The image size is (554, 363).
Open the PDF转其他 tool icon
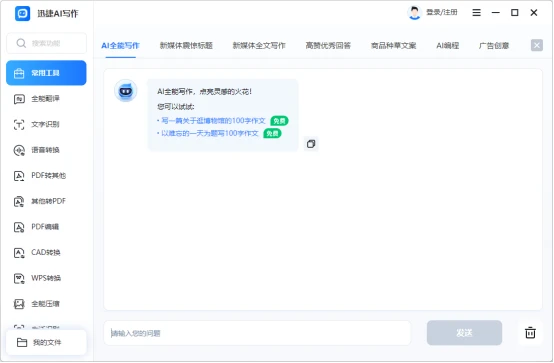19,176
